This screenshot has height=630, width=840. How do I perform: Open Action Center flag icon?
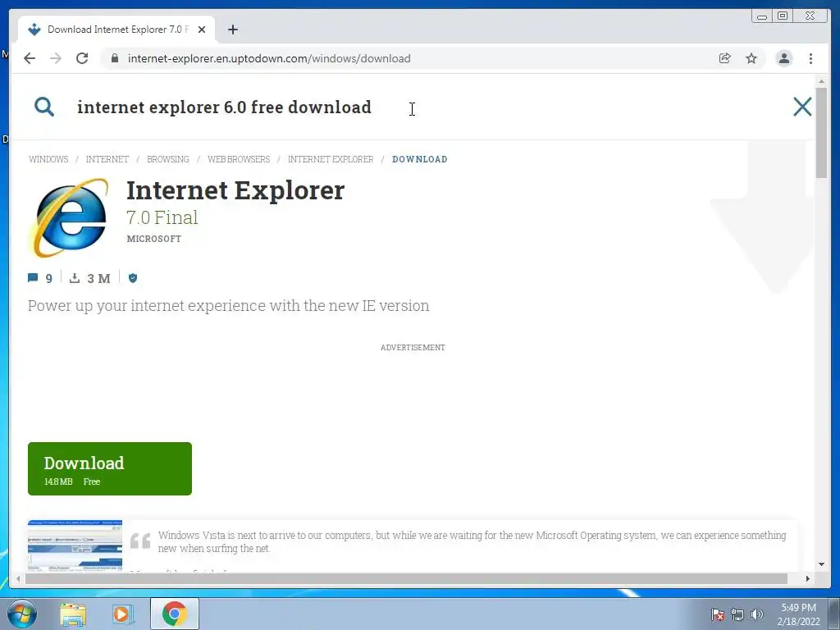(718, 614)
